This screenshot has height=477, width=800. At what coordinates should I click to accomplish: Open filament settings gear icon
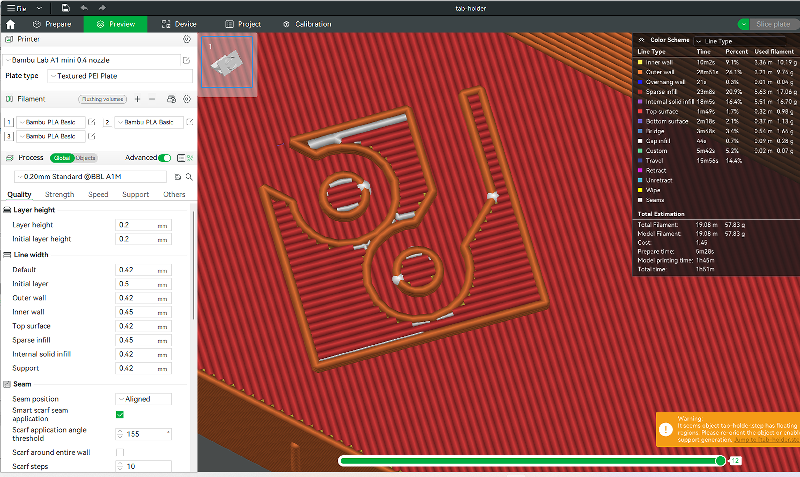coord(187,99)
